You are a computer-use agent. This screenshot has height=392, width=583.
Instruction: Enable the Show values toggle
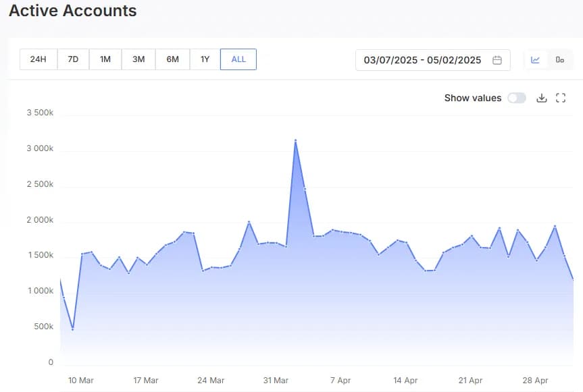517,98
